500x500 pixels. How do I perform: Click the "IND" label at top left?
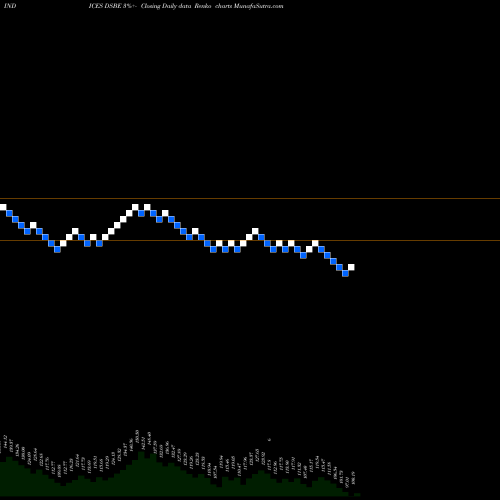pyautogui.click(x=10, y=6)
